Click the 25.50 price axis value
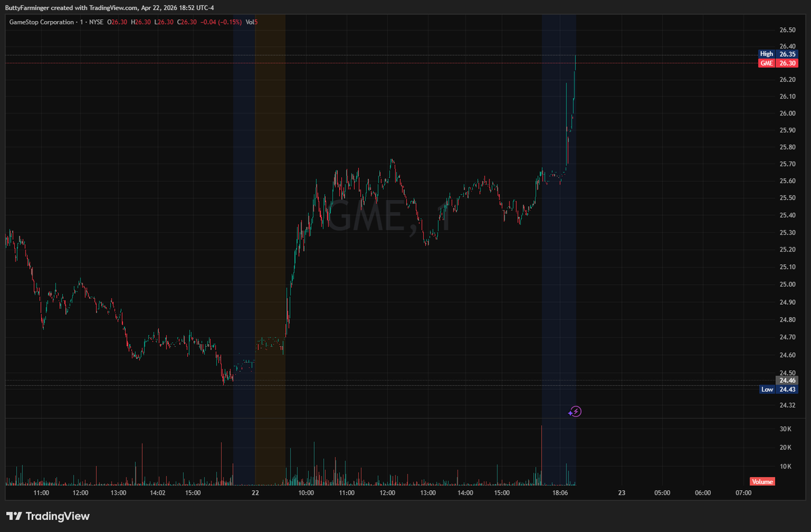Viewport: 811px width, 532px height. coord(787,198)
